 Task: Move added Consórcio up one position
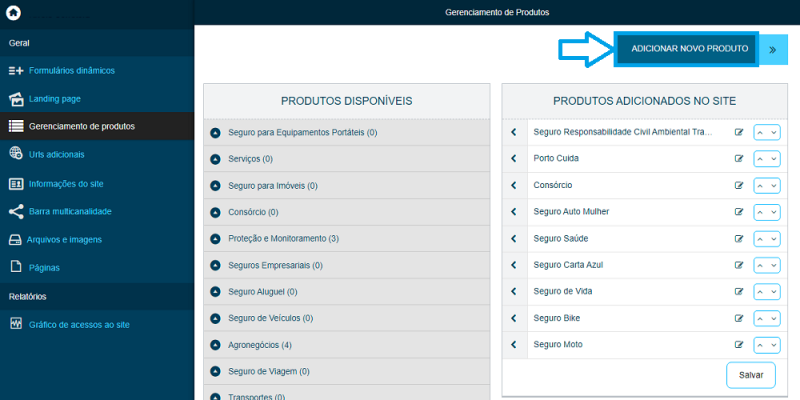point(760,185)
